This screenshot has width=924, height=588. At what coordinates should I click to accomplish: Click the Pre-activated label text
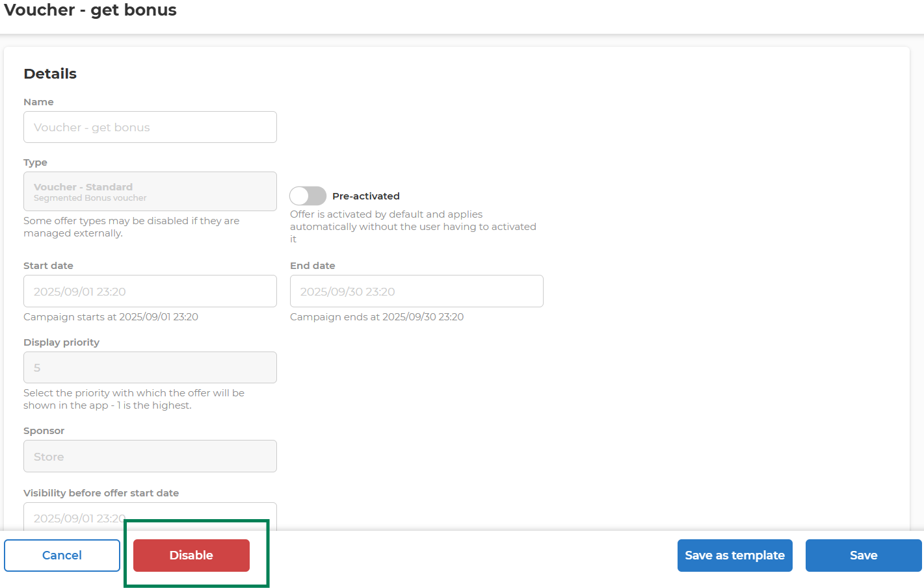click(366, 196)
